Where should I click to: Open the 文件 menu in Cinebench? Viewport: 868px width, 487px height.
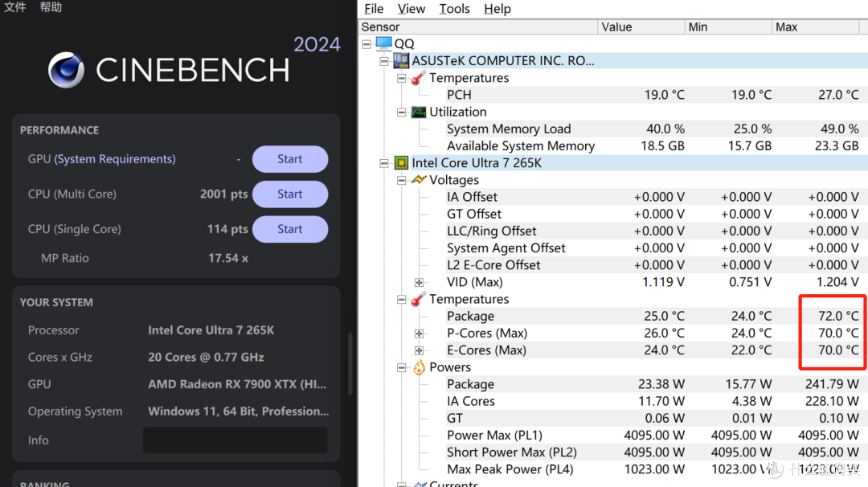coord(15,7)
